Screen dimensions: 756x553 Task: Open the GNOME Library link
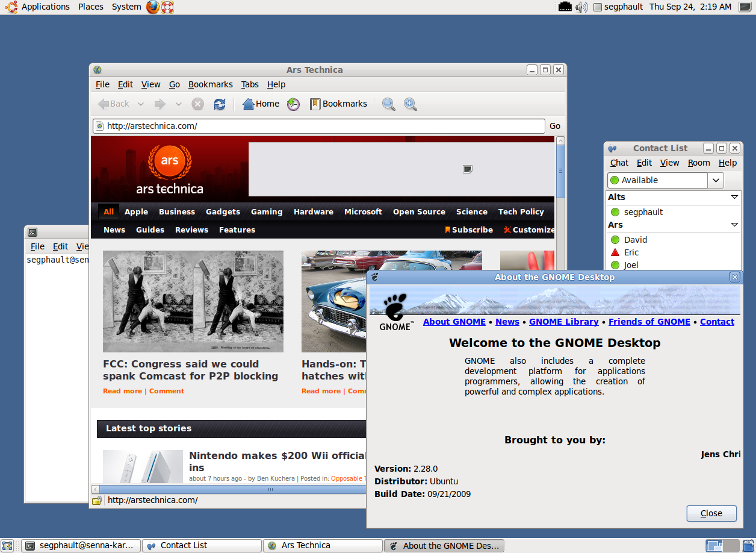(564, 322)
